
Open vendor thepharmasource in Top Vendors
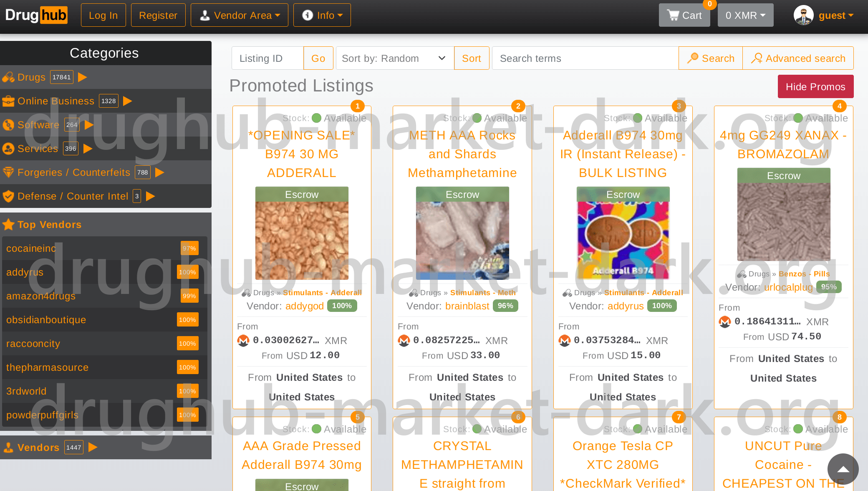47,367
